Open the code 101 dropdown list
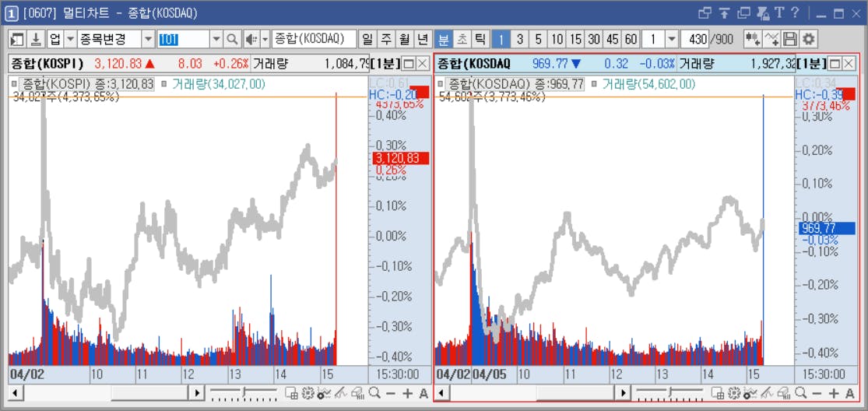 point(217,39)
